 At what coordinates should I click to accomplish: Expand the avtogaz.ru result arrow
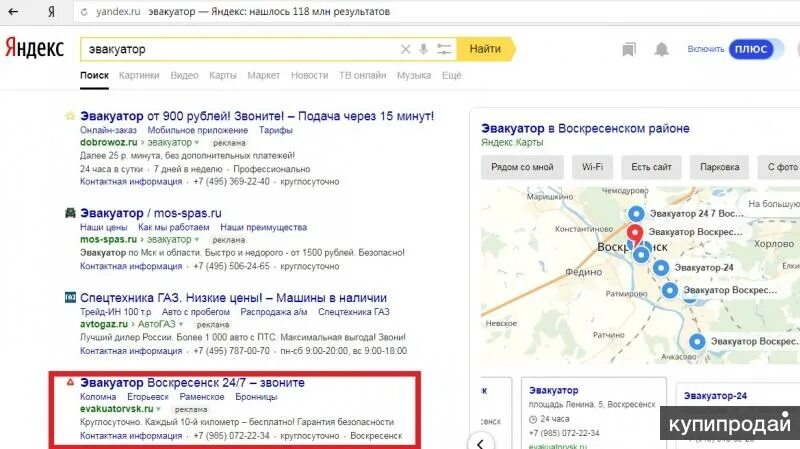[181, 325]
